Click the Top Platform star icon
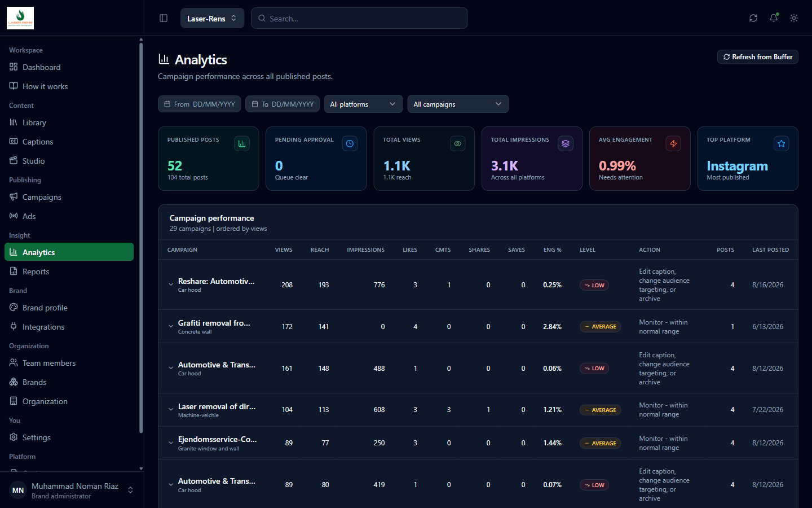 pyautogui.click(x=782, y=144)
